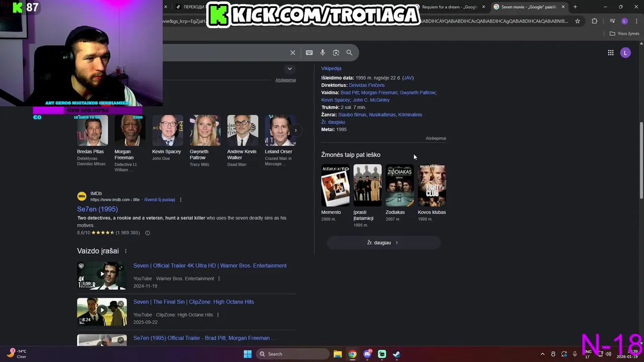This screenshot has width=644, height=362.
Task: Open Kevin Spacey link in Vaidina
Action: click(336, 100)
